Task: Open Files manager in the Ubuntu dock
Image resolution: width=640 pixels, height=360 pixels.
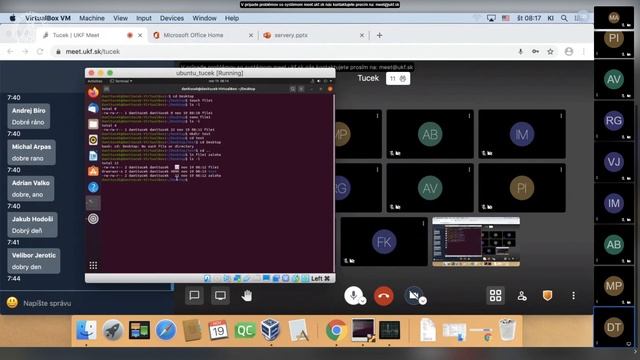Action: click(93, 124)
